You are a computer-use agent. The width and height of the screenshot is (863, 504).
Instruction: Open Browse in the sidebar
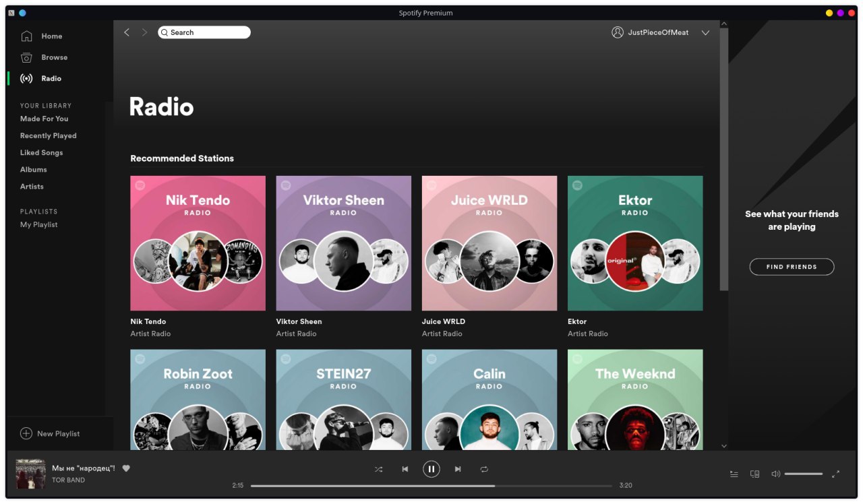click(x=44, y=57)
